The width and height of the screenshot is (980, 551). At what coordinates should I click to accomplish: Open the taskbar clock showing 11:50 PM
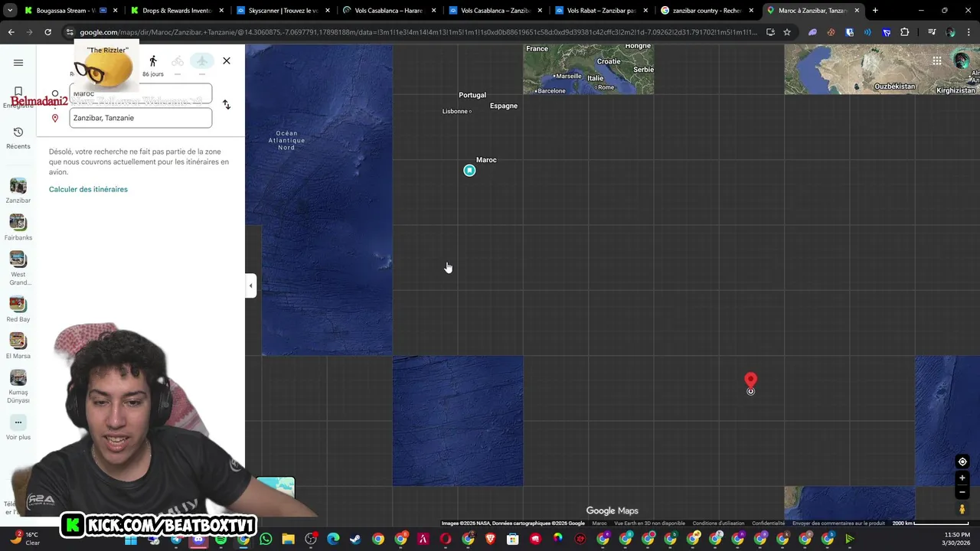tap(957, 539)
